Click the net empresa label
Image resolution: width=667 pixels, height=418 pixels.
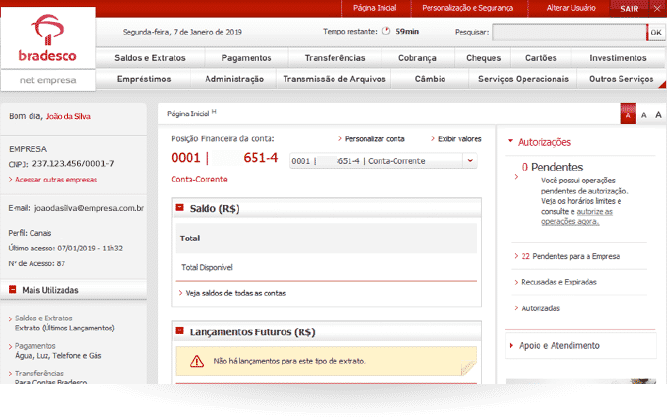click(48, 80)
